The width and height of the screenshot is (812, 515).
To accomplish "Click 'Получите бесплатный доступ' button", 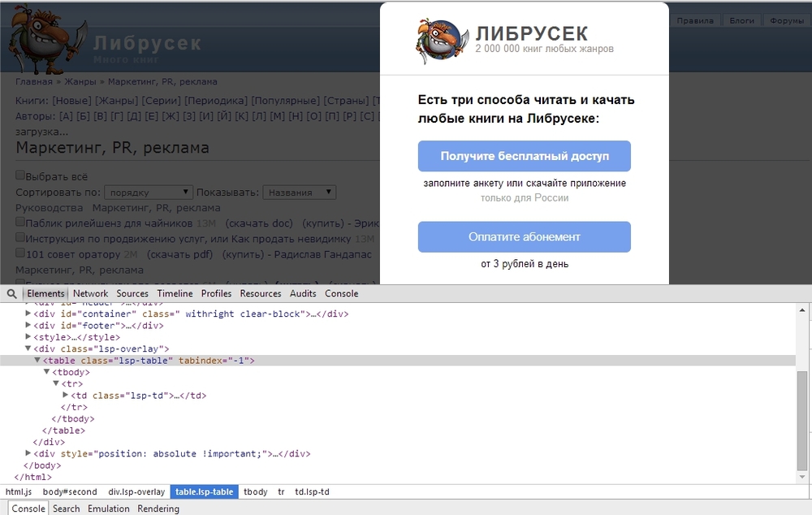I will (524, 156).
